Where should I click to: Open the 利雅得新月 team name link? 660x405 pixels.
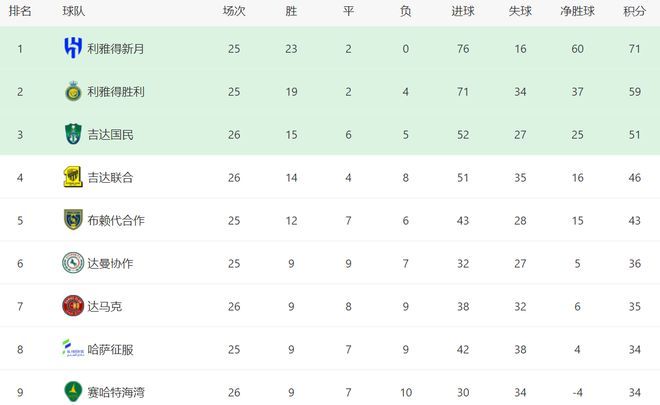tap(116, 49)
